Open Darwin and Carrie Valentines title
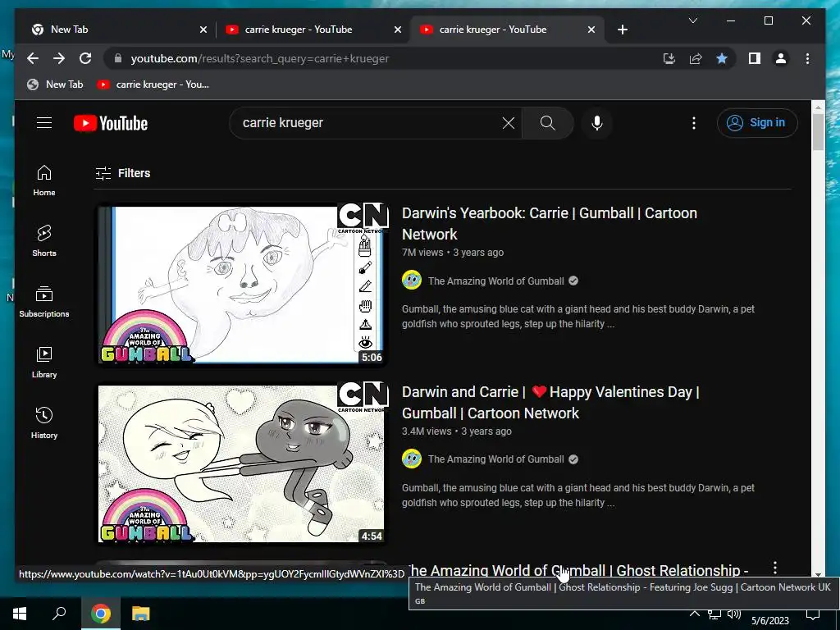This screenshot has width=840, height=630. (x=550, y=402)
